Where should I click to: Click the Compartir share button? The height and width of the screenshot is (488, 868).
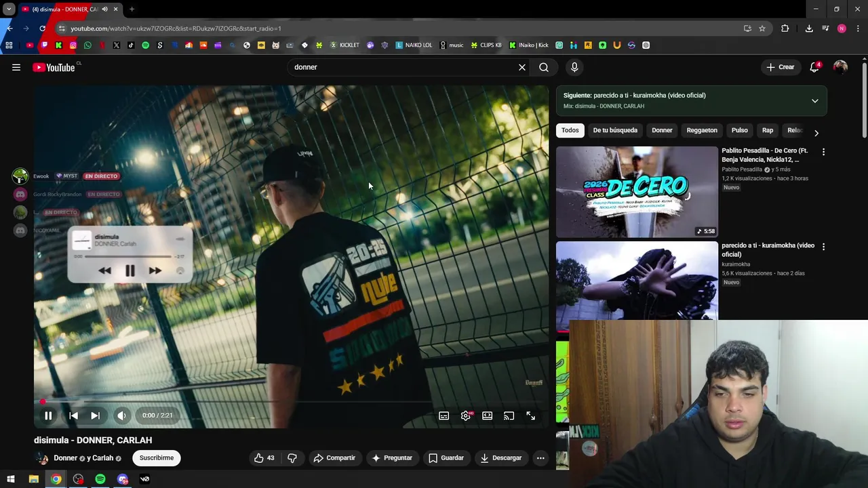coord(334,458)
